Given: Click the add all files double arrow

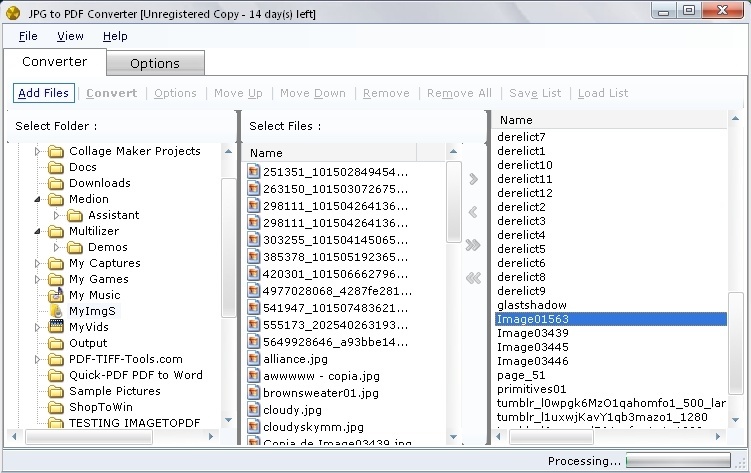Looking at the screenshot, I should pyautogui.click(x=473, y=245).
